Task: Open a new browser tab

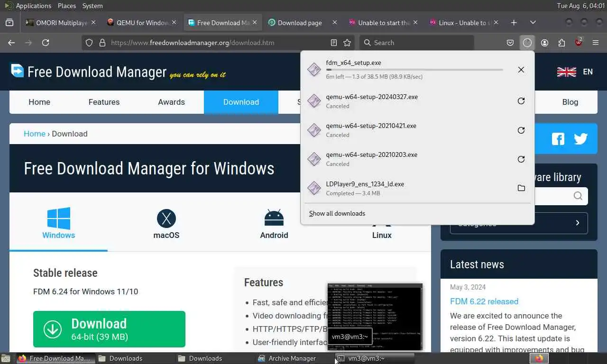Action: coord(514,22)
